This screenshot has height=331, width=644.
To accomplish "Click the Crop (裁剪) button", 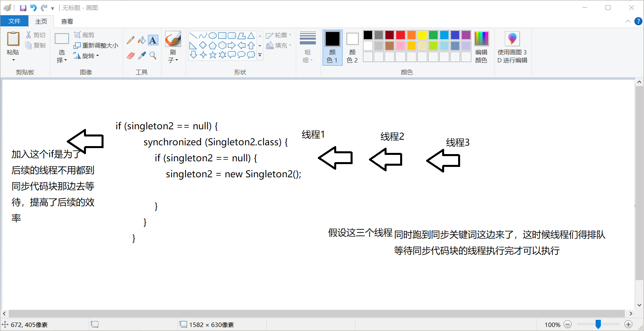I will click(x=84, y=35).
